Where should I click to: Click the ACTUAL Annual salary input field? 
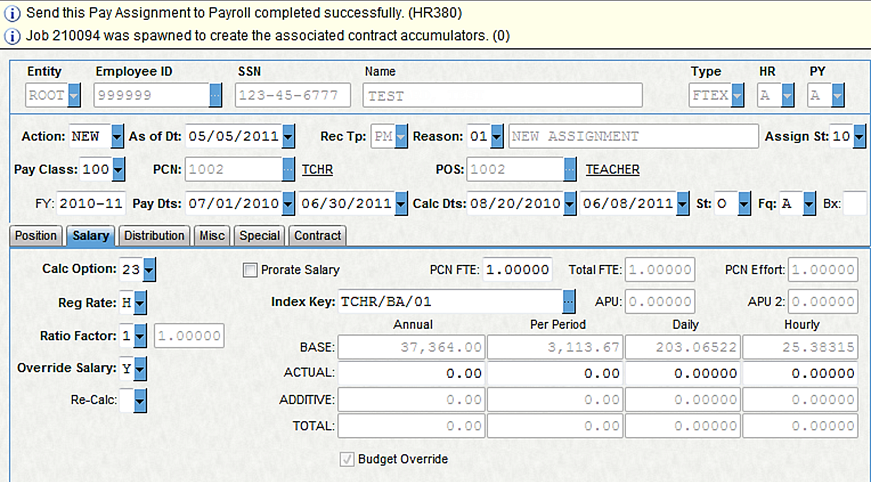click(411, 373)
